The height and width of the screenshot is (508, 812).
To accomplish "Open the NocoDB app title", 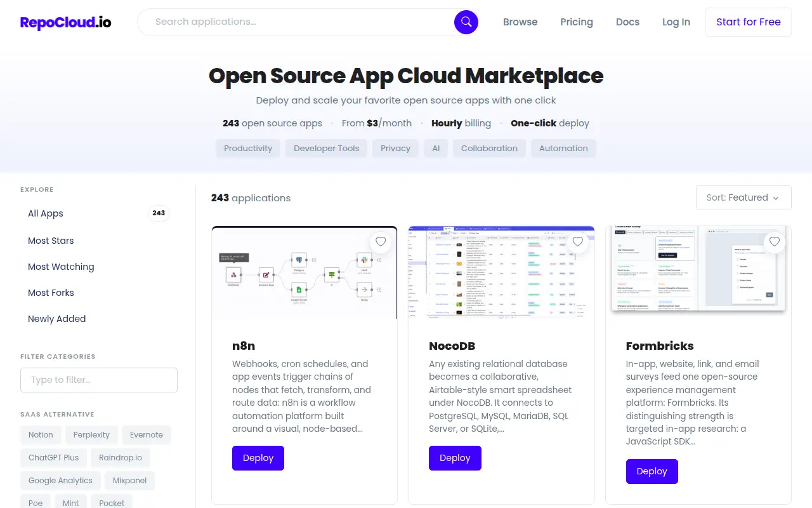I will [x=452, y=346].
